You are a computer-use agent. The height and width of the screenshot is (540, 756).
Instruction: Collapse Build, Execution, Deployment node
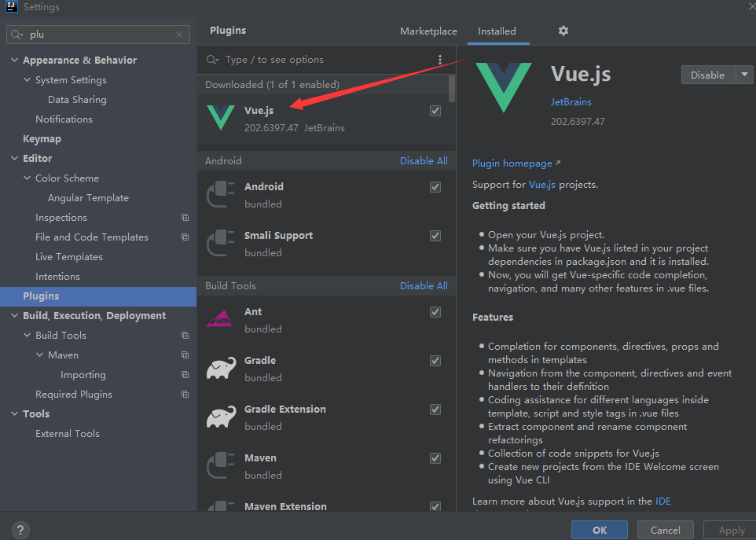click(14, 316)
